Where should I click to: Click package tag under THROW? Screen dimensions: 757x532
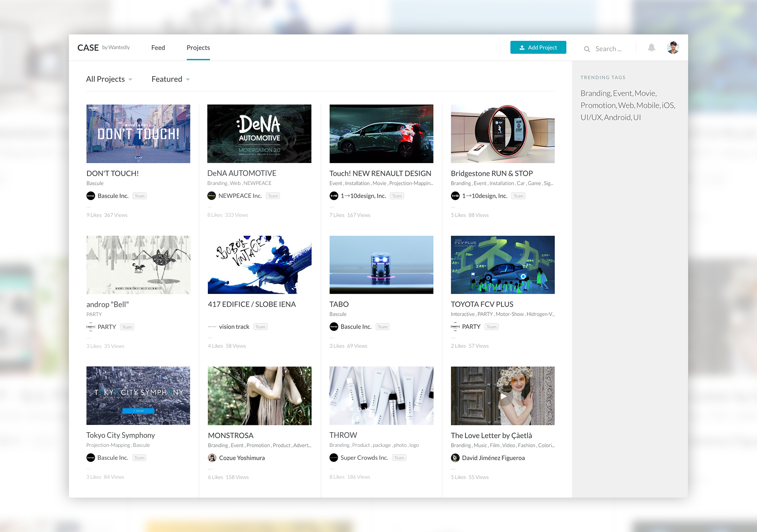click(x=382, y=445)
